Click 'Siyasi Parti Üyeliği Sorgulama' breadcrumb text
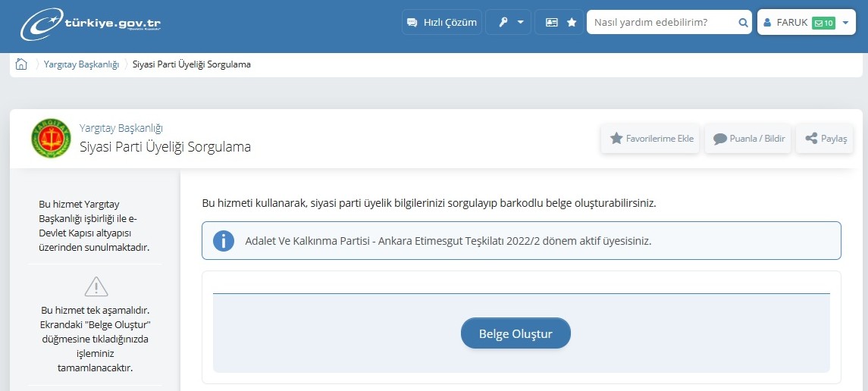This screenshot has height=391, width=868. click(x=192, y=64)
